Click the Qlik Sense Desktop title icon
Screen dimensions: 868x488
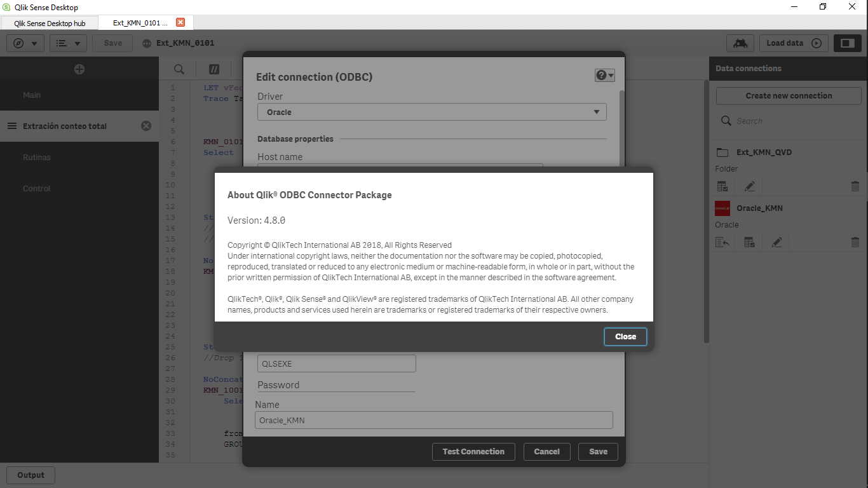click(6, 7)
